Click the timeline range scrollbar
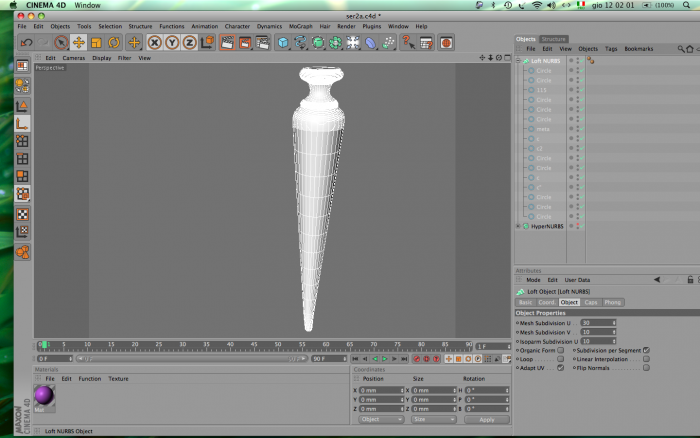This screenshot has height=438, width=700. click(192, 359)
